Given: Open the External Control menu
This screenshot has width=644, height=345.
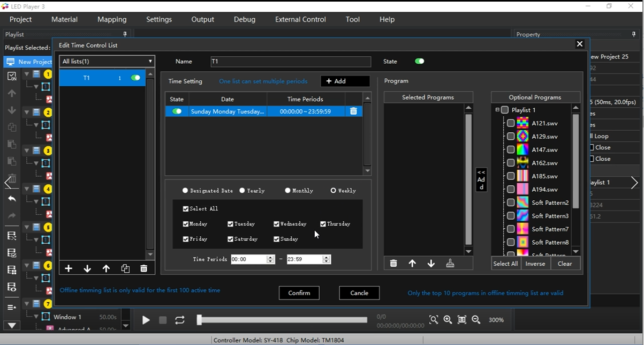Looking at the screenshot, I should (300, 19).
